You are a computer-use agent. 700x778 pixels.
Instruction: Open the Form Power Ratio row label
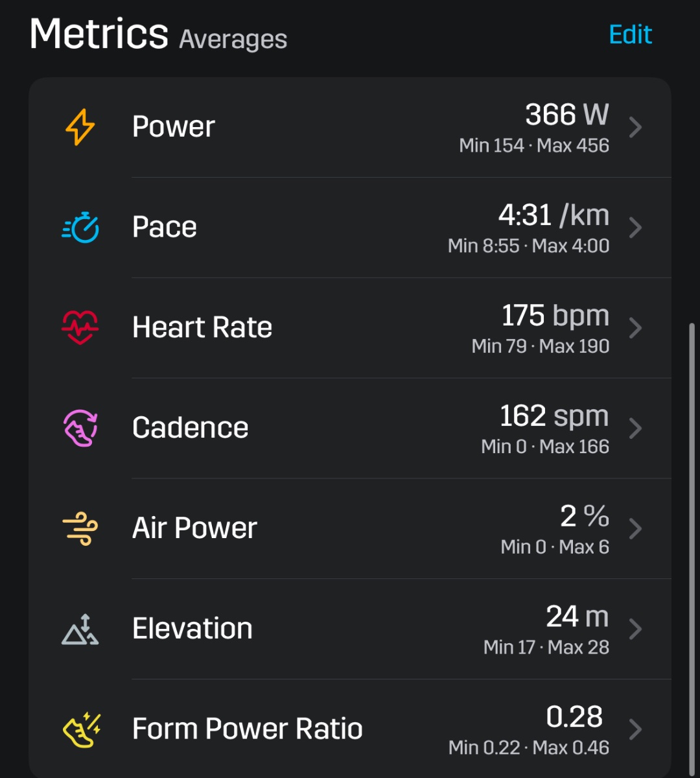247,729
